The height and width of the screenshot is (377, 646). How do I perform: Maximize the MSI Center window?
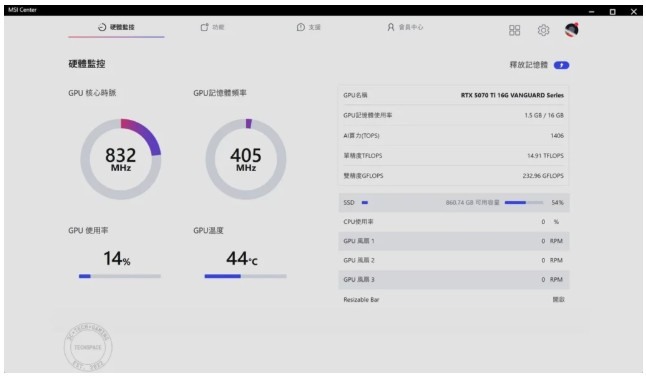[x=613, y=11]
